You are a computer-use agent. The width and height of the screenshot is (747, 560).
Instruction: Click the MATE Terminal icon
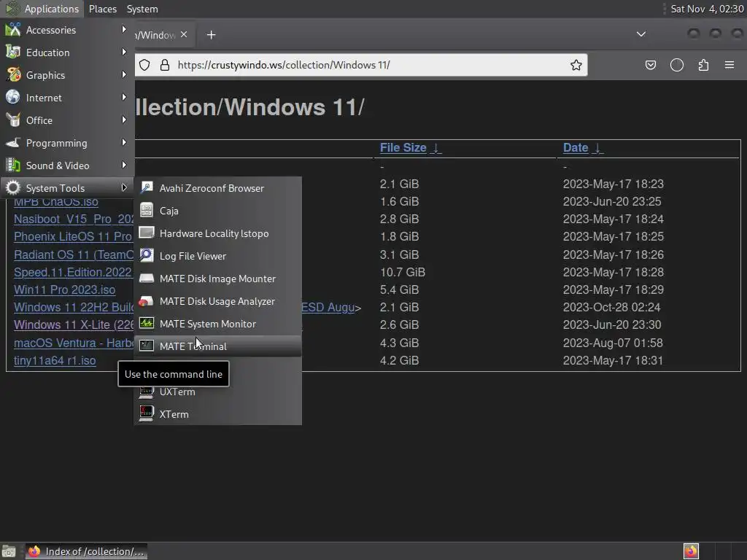[146, 346]
